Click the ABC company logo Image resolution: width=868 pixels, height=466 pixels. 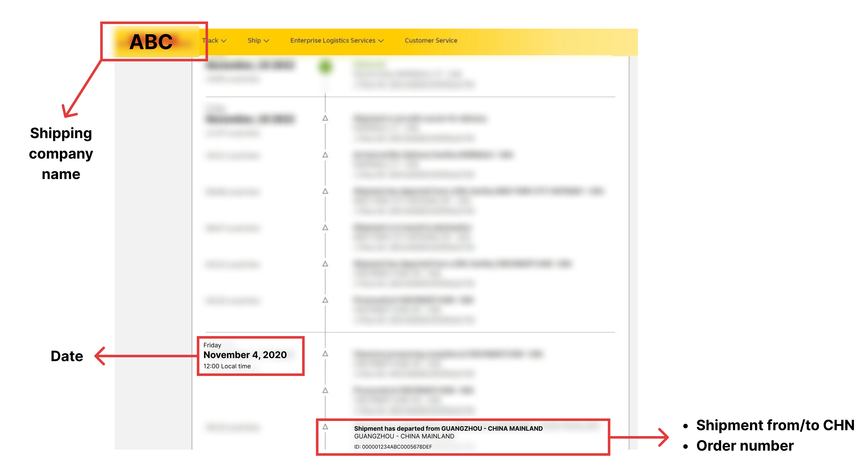(x=151, y=42)
